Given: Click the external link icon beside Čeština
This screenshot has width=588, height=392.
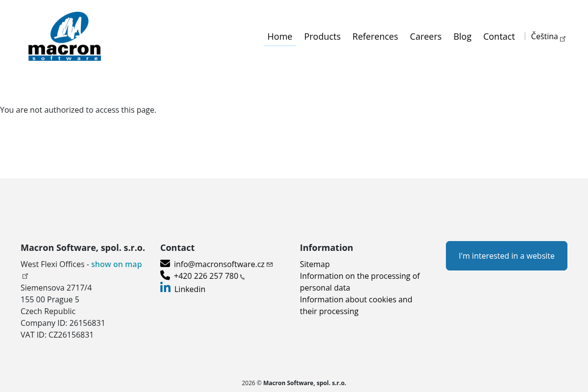Looking at the screenshot, I should pos(563,39).
